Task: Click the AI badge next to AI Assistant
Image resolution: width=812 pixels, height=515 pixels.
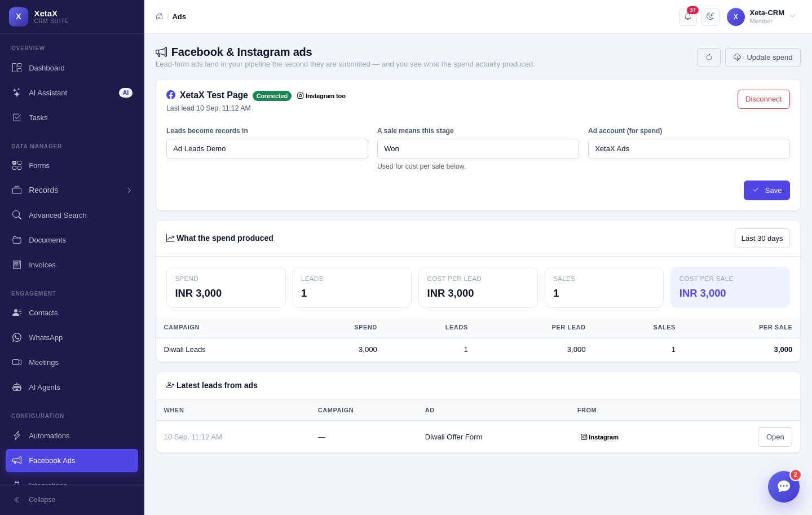Action: (x=126, y=93)
